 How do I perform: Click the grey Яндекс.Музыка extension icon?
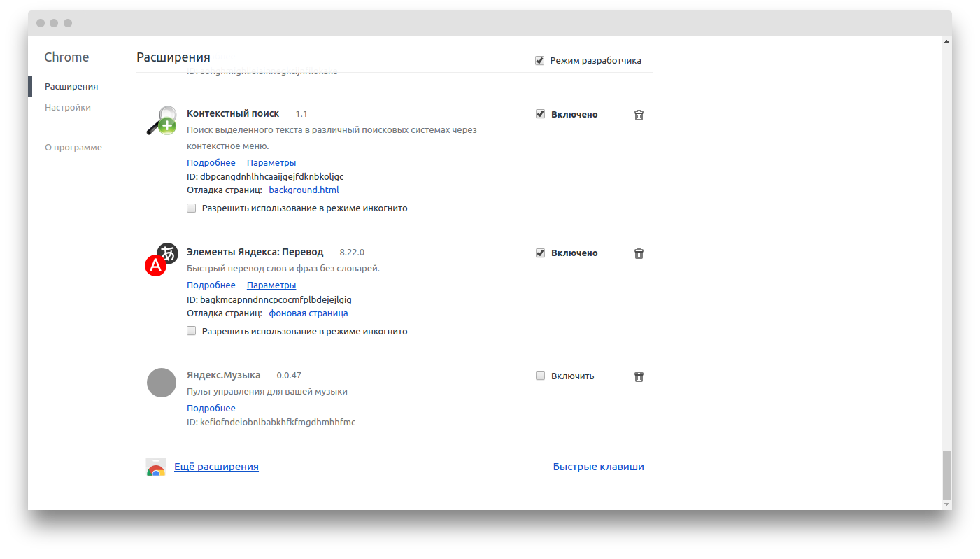point(162,383)
